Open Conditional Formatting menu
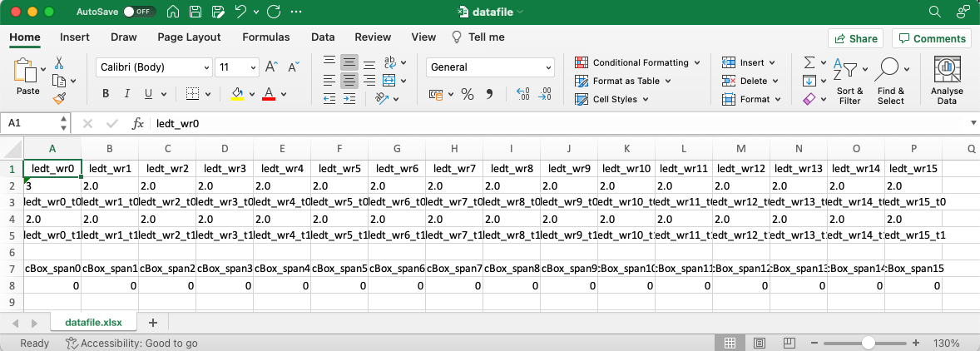 point(637,62)
